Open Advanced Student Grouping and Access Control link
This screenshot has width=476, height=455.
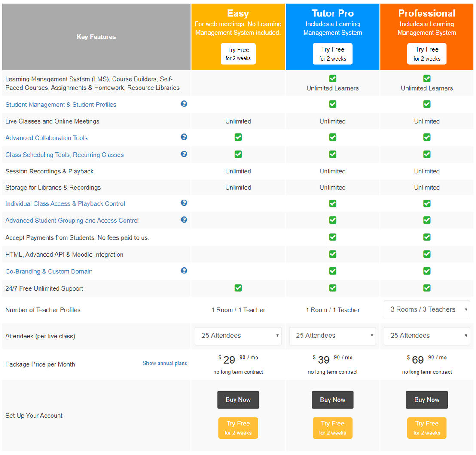point(72,221)
